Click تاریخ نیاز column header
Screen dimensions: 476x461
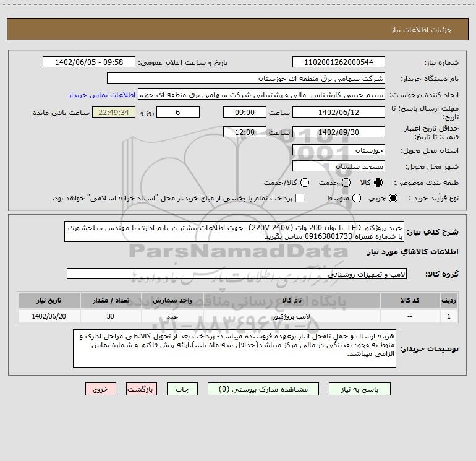tap(49, 300)
